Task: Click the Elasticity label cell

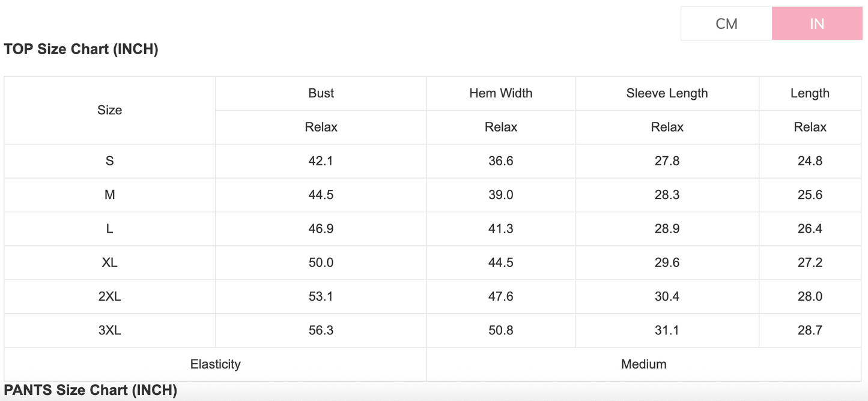Action: [x=215, y=364]
